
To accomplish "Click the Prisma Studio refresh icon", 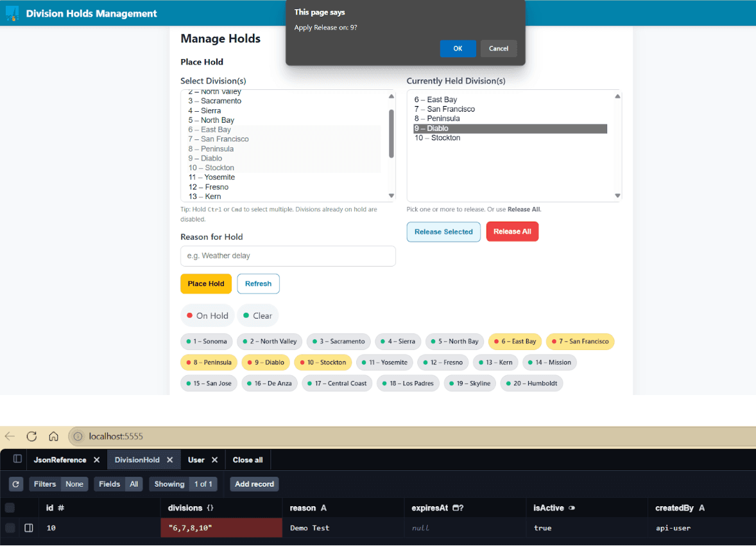I will point(16,484).
